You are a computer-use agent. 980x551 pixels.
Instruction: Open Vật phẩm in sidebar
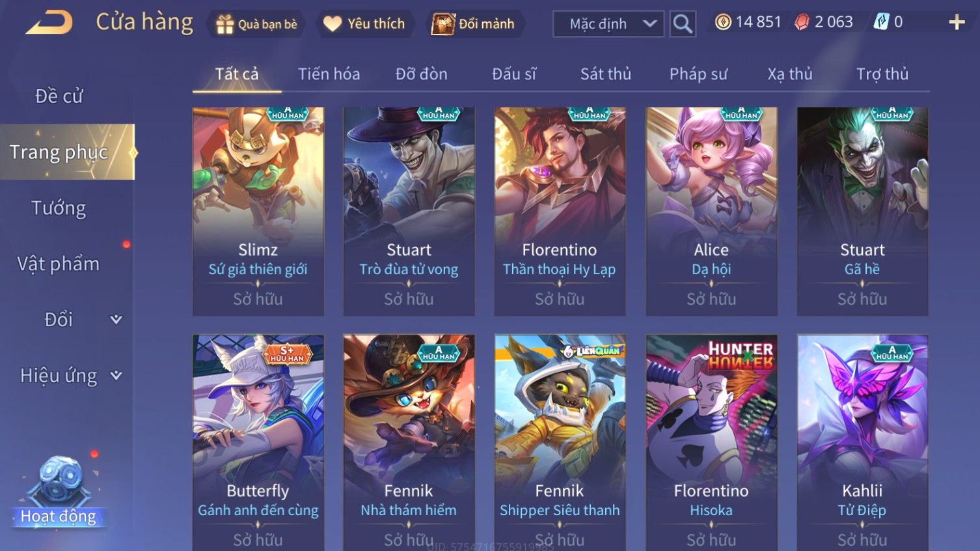click(x=59, y=264)
